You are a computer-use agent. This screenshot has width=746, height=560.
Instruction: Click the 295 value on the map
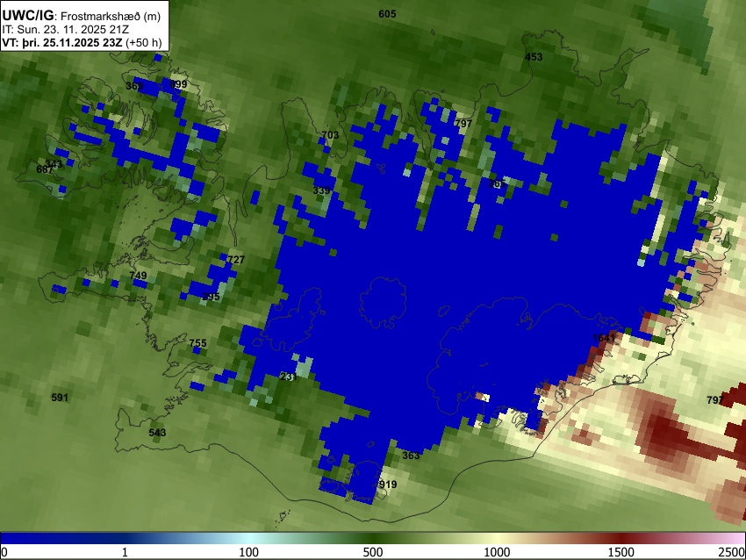(x=212, y=297)
